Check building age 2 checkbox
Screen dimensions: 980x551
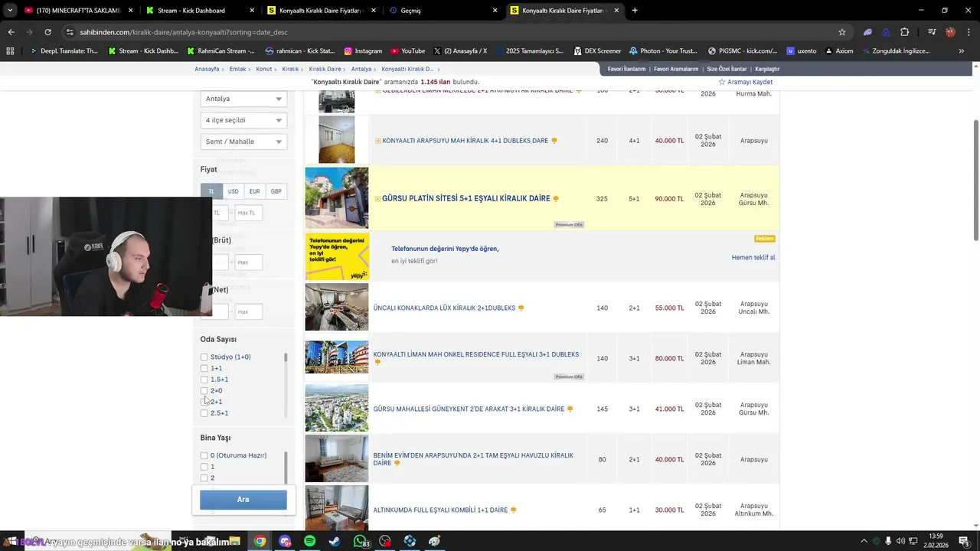[x=204, y=478]
